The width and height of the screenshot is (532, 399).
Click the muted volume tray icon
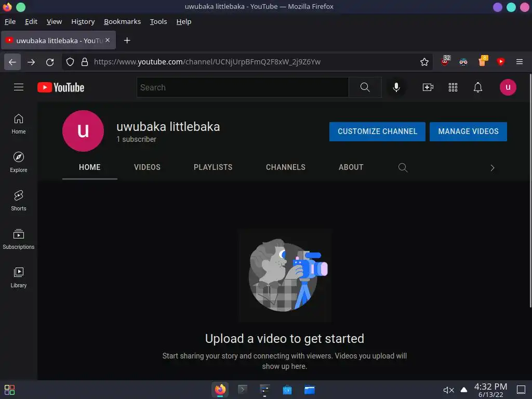coord(448,390)
